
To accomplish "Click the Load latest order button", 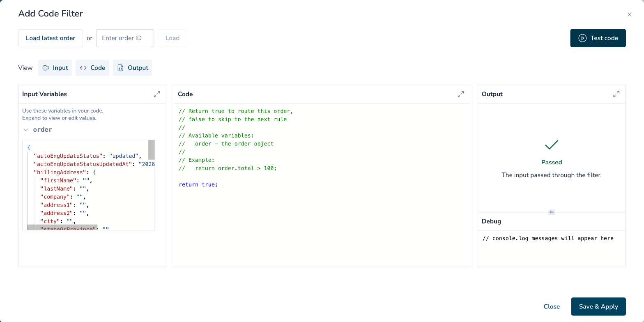I will 51,38.
